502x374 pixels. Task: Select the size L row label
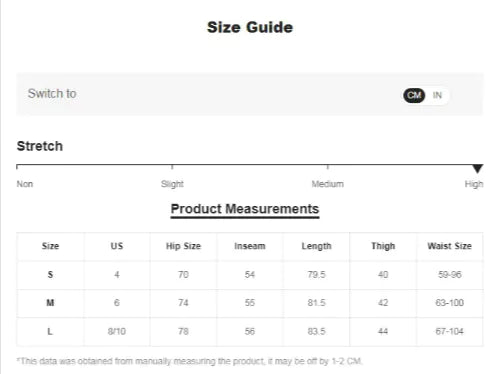click(x=50, y=331)
